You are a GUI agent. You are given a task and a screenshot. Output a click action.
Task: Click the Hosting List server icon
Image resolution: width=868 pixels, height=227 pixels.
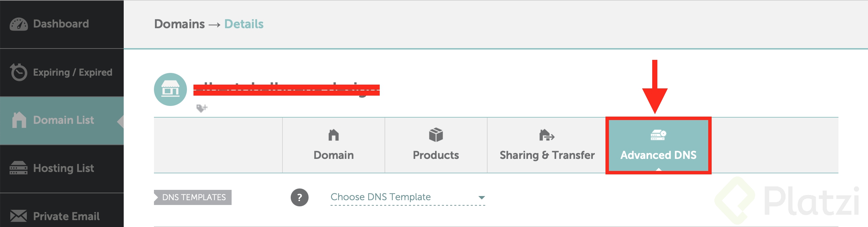[x=19, y=168]
